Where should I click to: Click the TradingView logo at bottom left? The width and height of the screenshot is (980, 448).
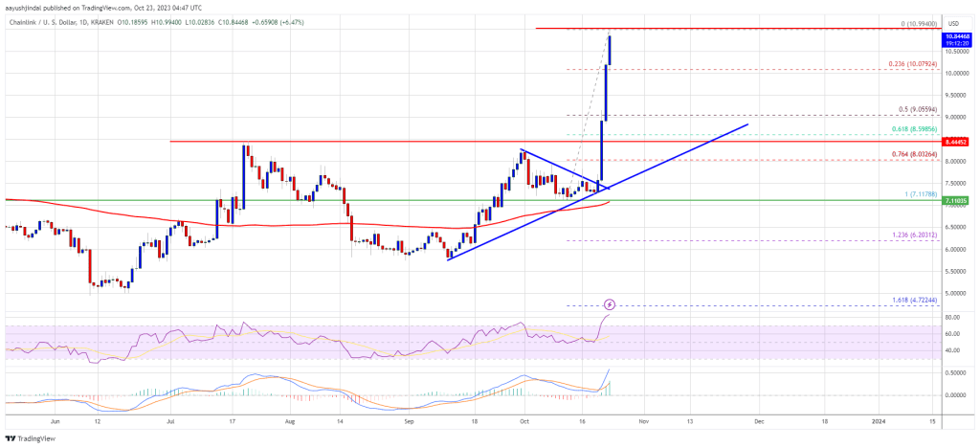(31, 438)
